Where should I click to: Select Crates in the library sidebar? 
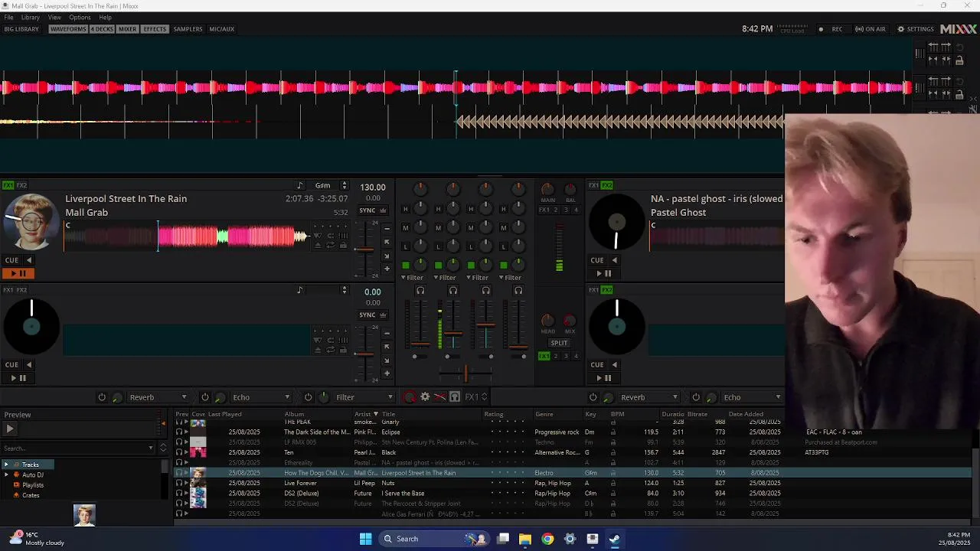pyautogui.click(x=31, y=495)
